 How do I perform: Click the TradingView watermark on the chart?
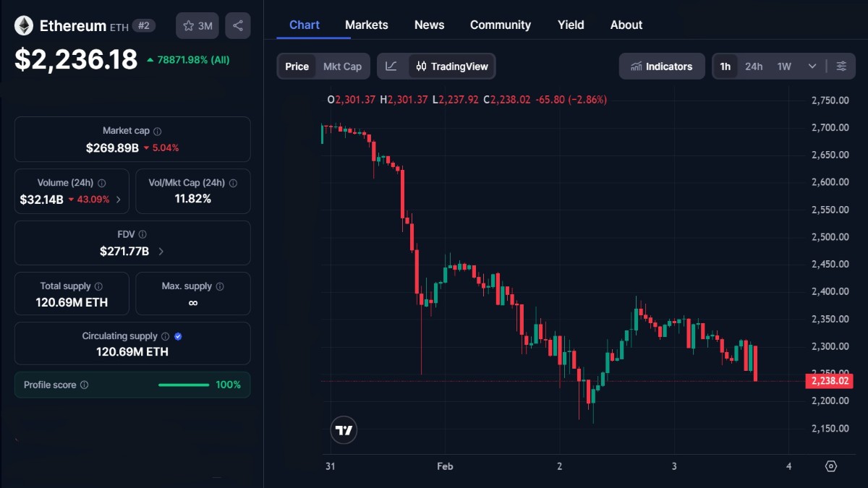click(x=344, y=429)
